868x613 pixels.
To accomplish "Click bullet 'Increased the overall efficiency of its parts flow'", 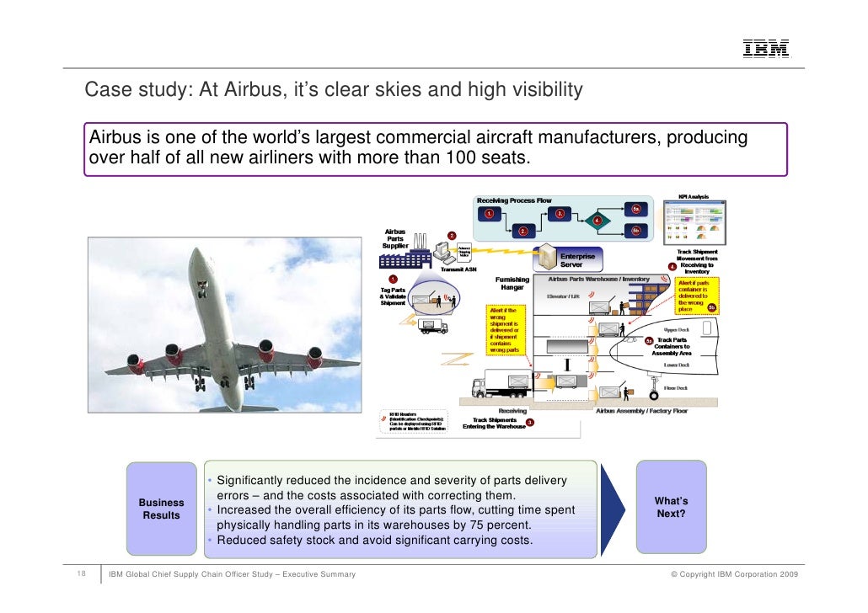I will pyautogui.click(x=396, y=517).
